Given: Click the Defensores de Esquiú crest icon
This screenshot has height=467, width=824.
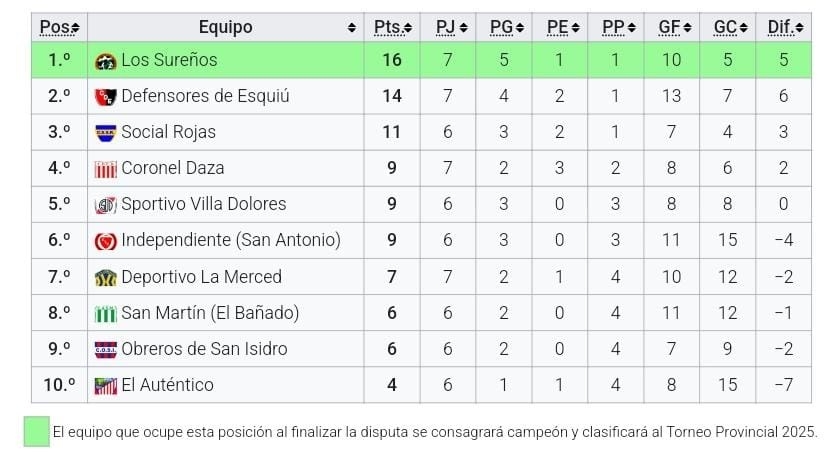Looking at the screenshot, I should pyautogui.click(x=105, y=97).
